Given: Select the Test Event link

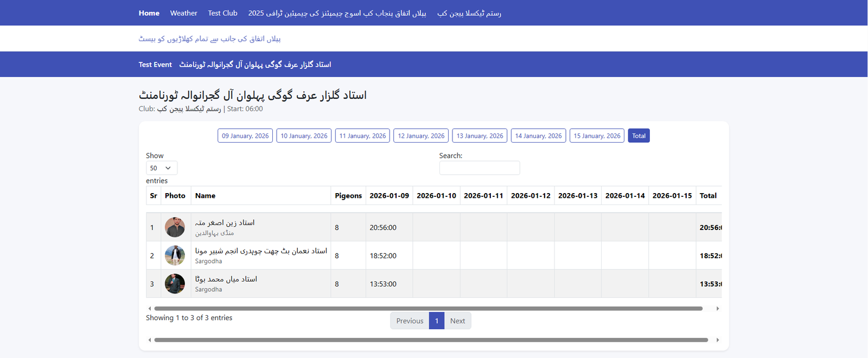Looking at the screenshot, I should [155, 65].
